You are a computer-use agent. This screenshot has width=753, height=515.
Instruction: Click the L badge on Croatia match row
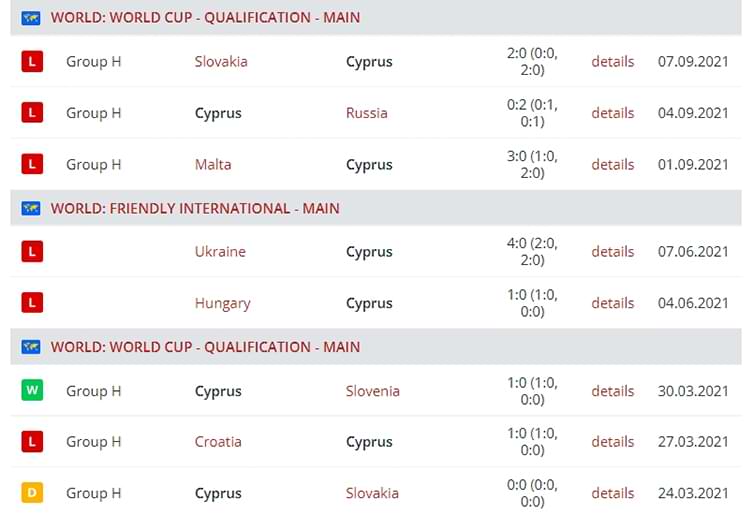tap(32, 441)
